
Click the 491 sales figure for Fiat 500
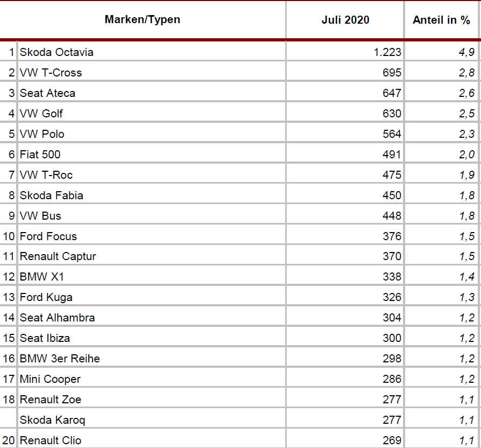(392, 155)
